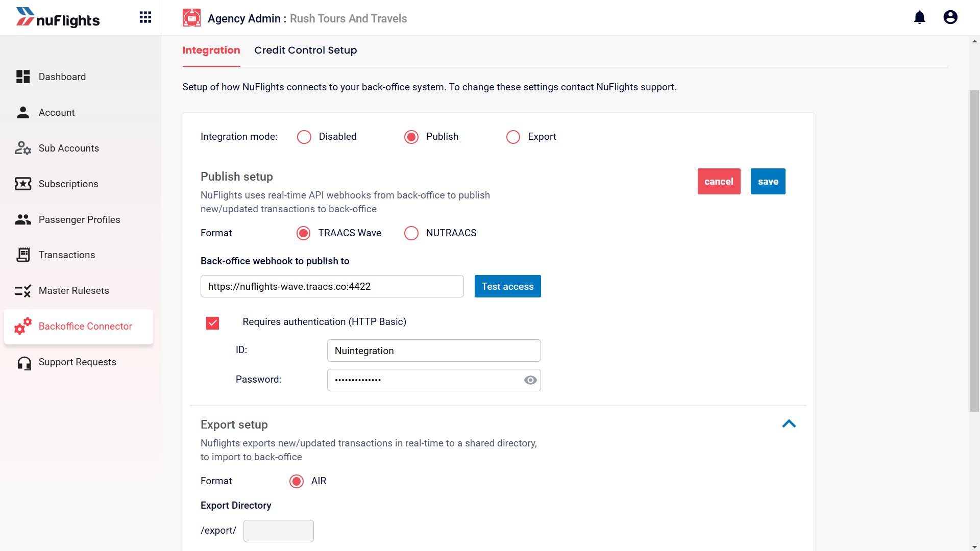Click the authentication ID field

tap(434, 350)
